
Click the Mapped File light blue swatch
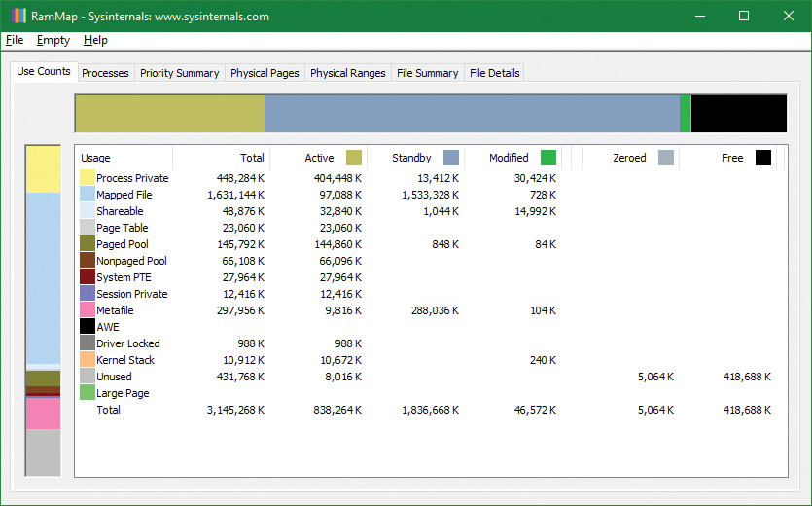(x=88, y=195)
